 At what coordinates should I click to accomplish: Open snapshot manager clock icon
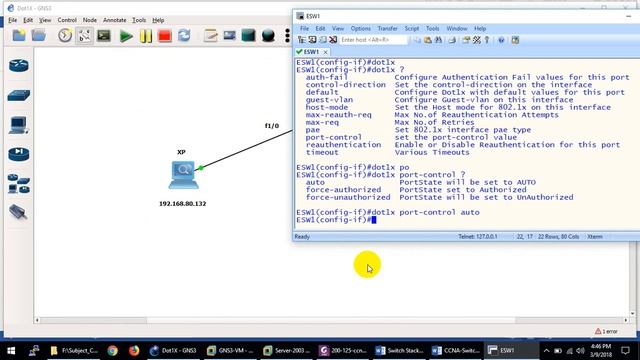pos(65,36)
